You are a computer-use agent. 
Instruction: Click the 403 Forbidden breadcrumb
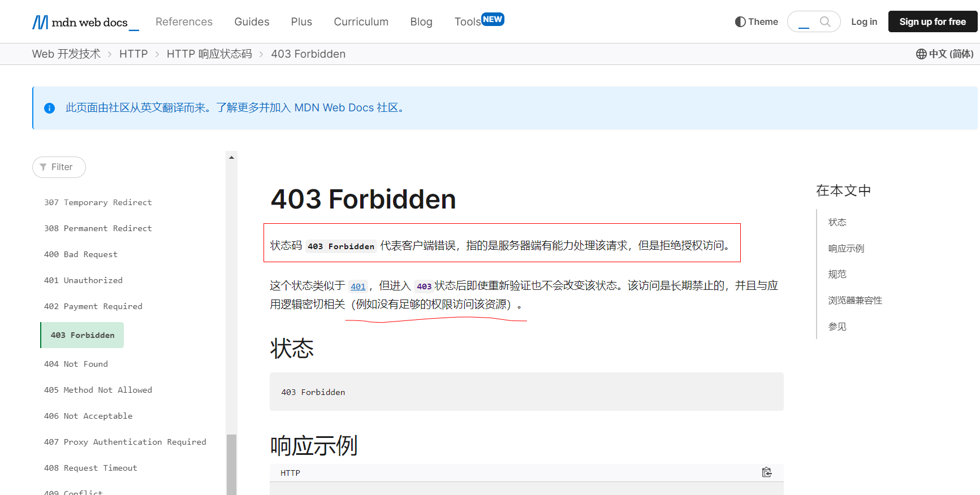pyautogui.click(x=308, y=54)
